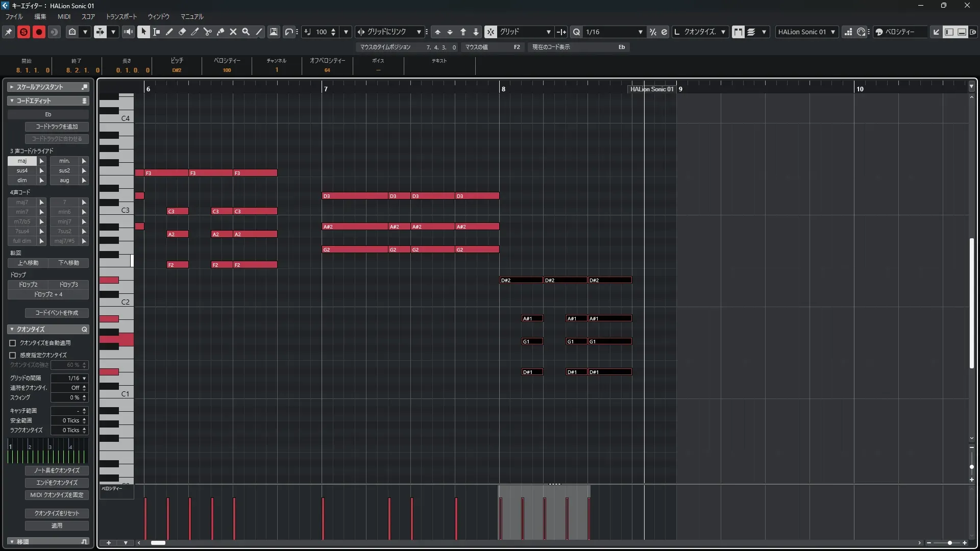Click the コードトラックを追加 button
980x551 pixels.
(57, 127)
